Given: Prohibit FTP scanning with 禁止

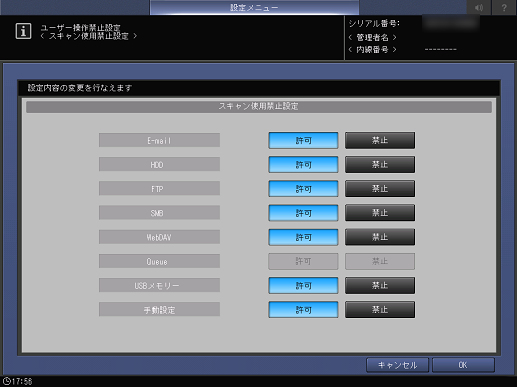Looking at the screenshot, I should click(380, 189).
